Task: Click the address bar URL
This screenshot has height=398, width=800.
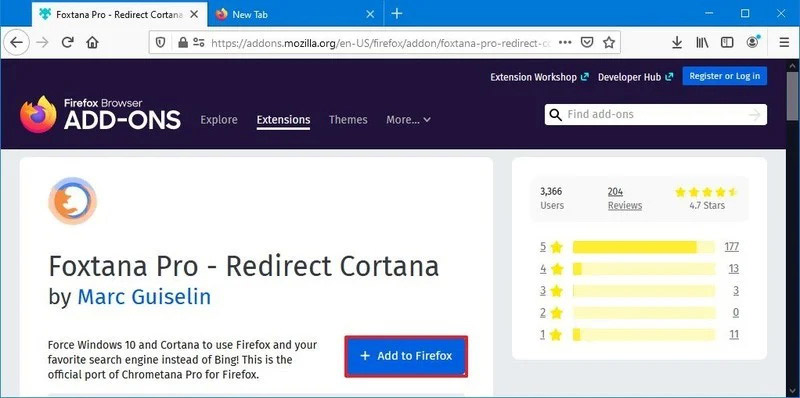Action: click(x=381, y=43)
